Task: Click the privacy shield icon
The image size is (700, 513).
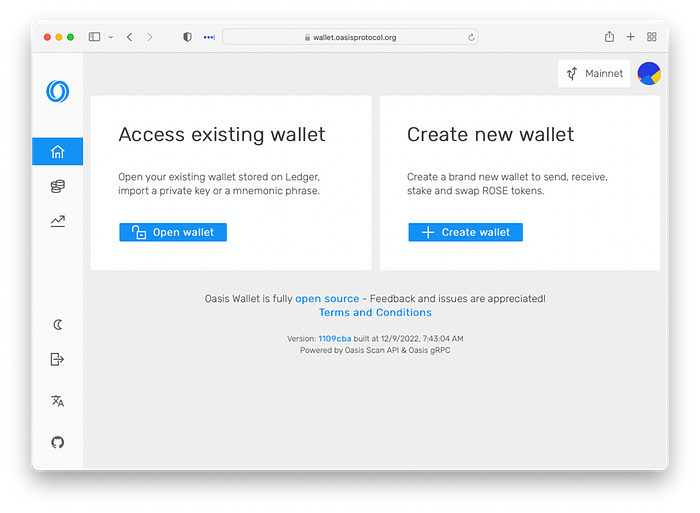Action: point(188,37)
